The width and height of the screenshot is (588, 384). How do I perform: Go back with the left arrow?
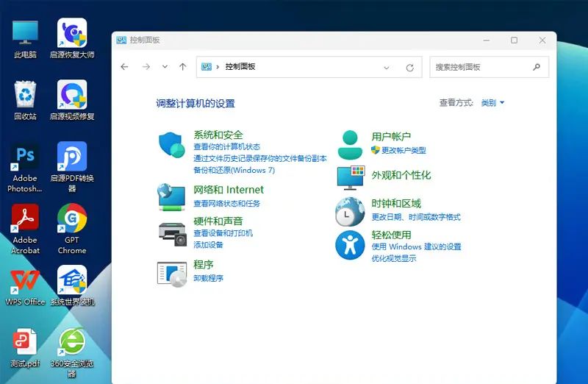click(x=124, y=67)
